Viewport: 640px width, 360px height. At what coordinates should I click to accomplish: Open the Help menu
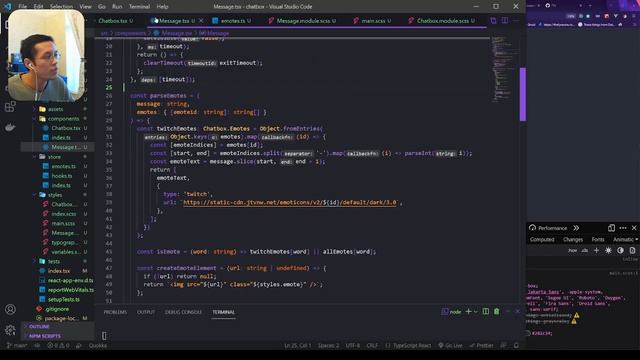coord(162,7)
